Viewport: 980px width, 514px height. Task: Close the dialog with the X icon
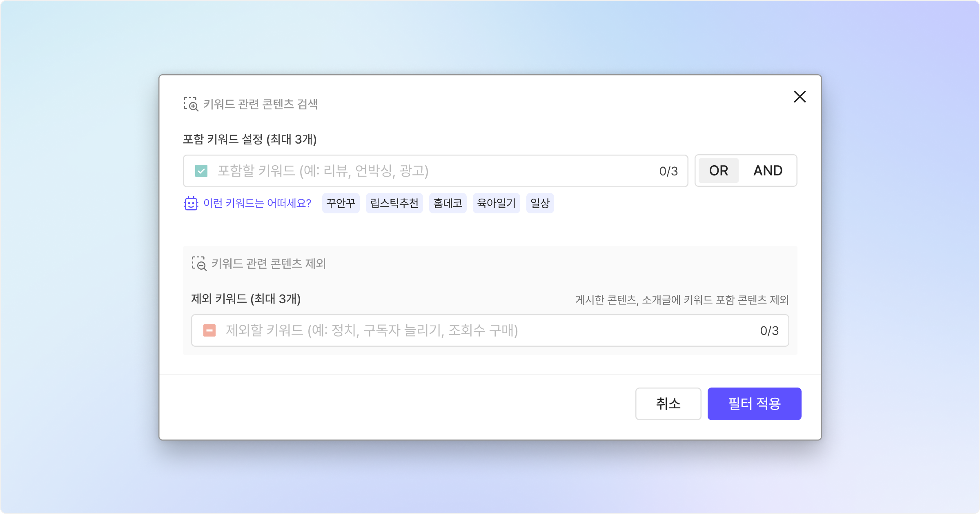click(800, 97)
